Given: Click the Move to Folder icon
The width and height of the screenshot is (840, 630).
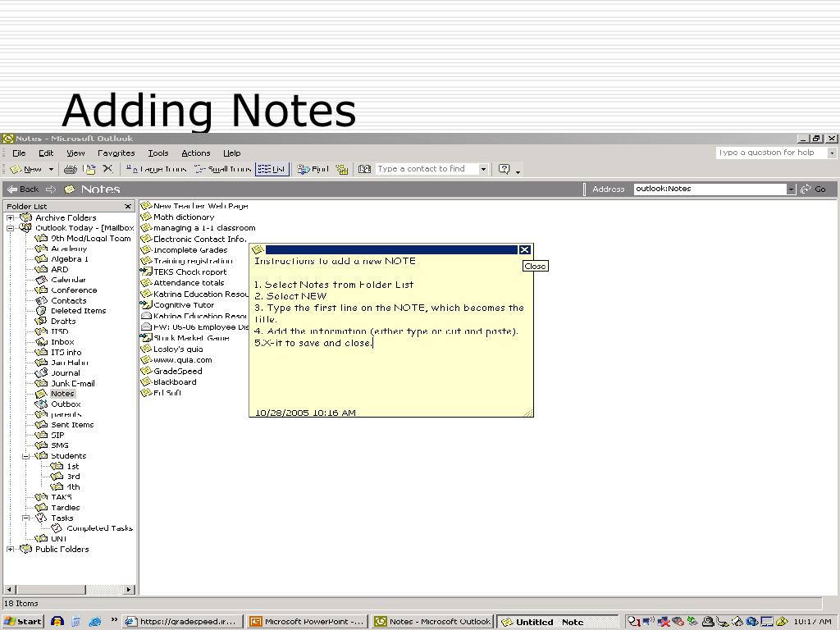Looking at the screenshot, I should 90,169.
